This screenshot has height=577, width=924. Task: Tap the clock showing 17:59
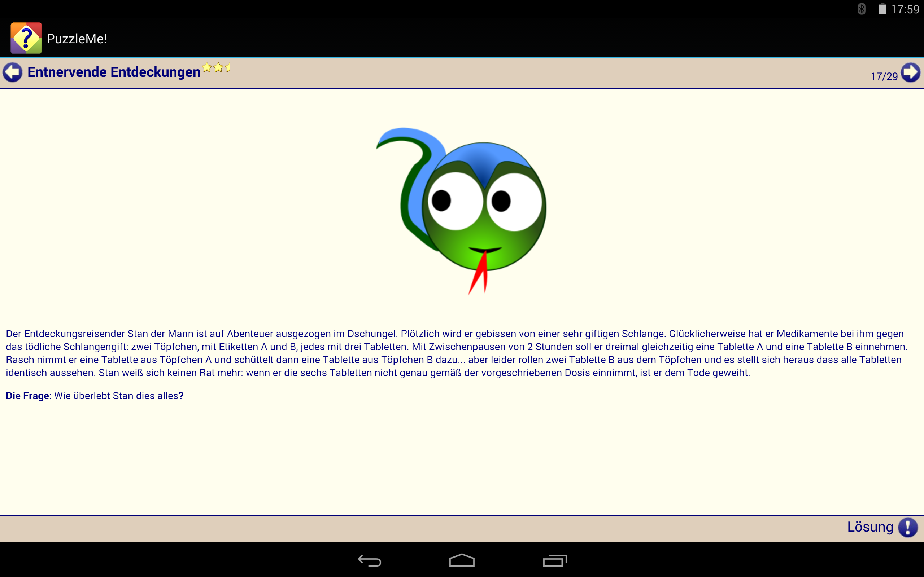[x=905, y=9]
